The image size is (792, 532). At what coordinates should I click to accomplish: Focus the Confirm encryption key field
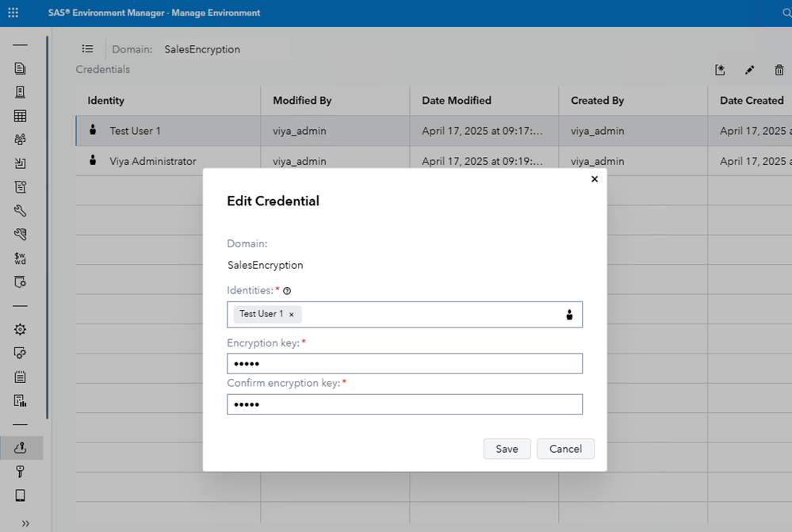click(x=404, y=404)
